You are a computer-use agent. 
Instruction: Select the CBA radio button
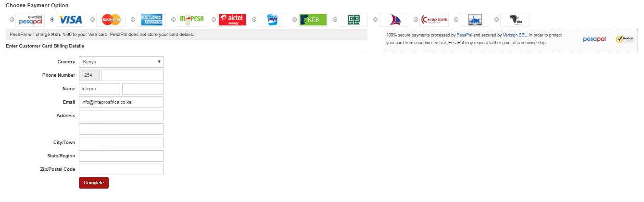(x=496, y=20)
